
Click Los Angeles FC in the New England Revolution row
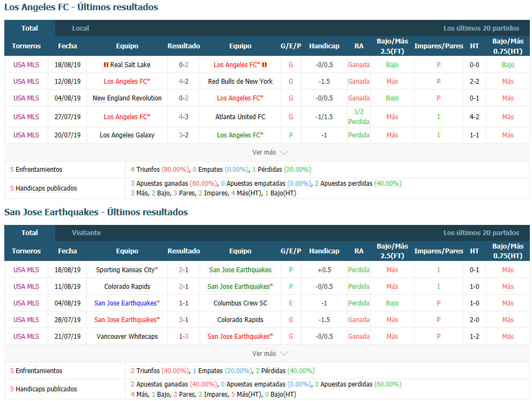239,98
